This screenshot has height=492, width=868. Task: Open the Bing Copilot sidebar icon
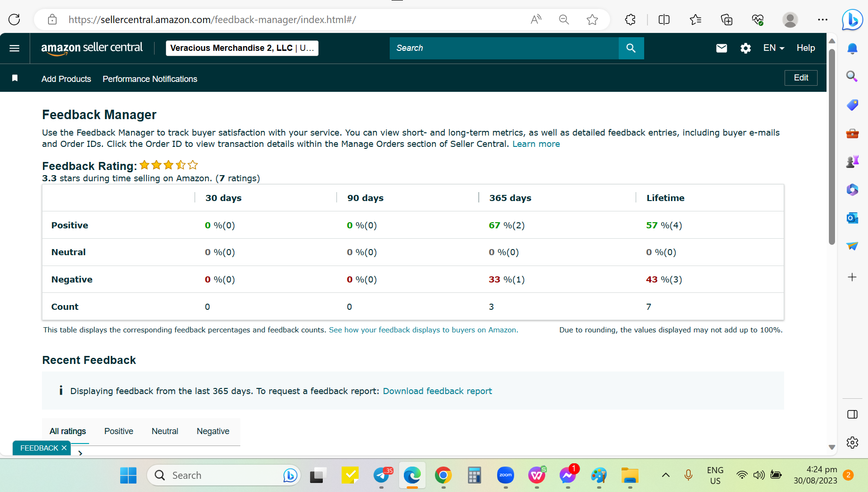click(852, 20)
